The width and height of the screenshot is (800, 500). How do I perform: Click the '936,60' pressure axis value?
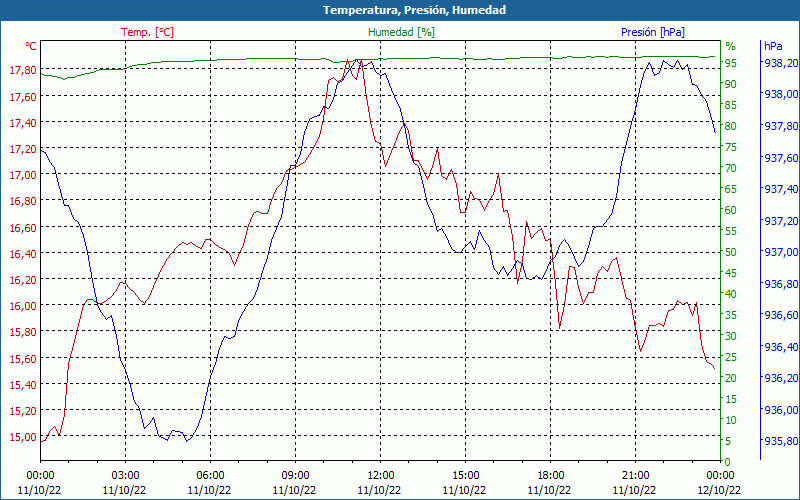coord(781,315)
